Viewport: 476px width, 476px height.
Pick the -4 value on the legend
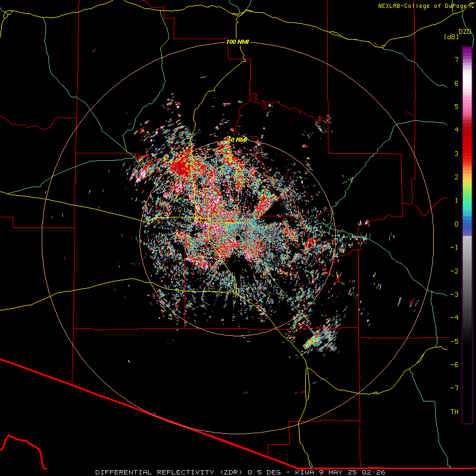454,318
